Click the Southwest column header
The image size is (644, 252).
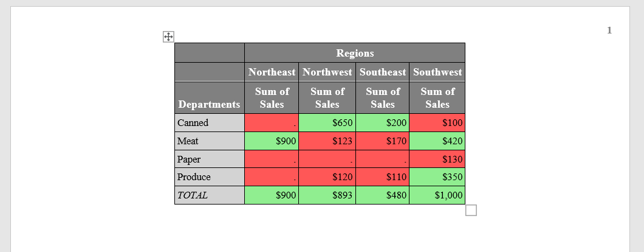[437, 72]
